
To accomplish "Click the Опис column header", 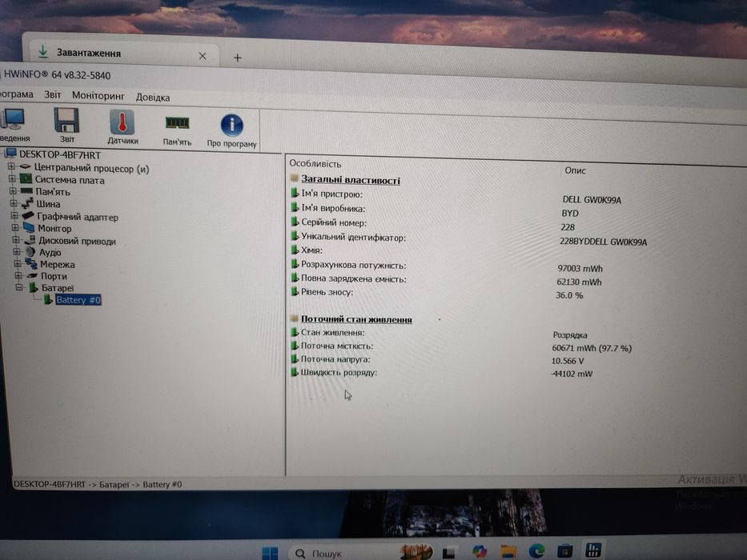I will point(575,170).
